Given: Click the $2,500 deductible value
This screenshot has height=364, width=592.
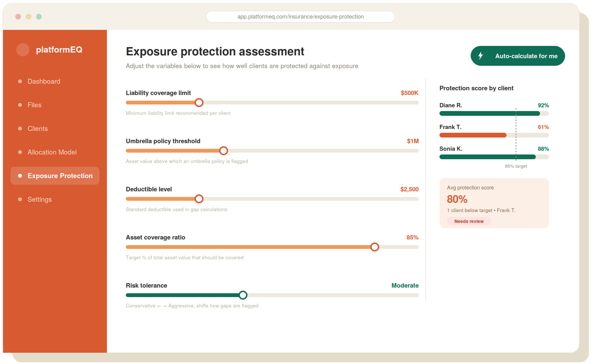Looking at the screenshot, I should coord(409,189).
